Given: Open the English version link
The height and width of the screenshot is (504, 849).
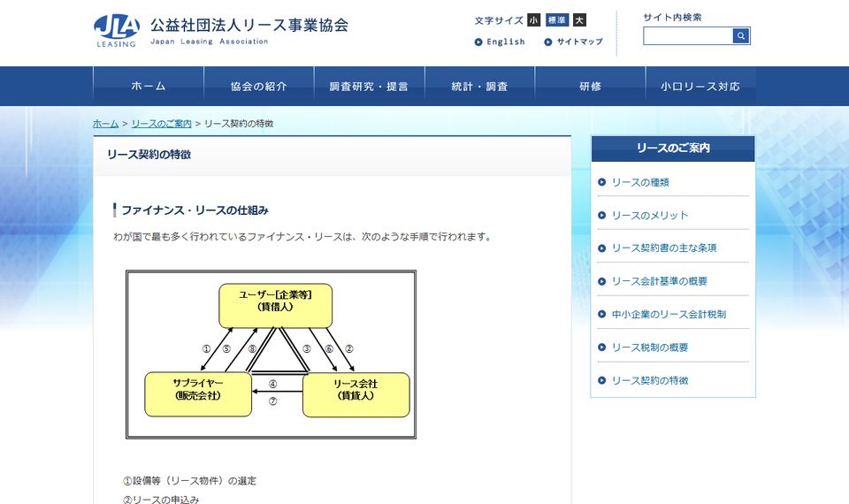Looking at the screenshot, I should [x=505, y=42].
